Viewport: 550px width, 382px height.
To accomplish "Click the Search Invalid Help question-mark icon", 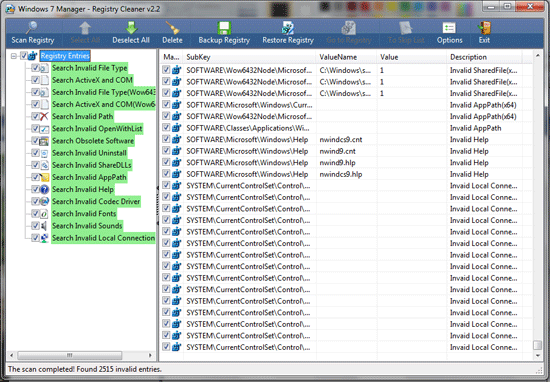I will (44, 189).
